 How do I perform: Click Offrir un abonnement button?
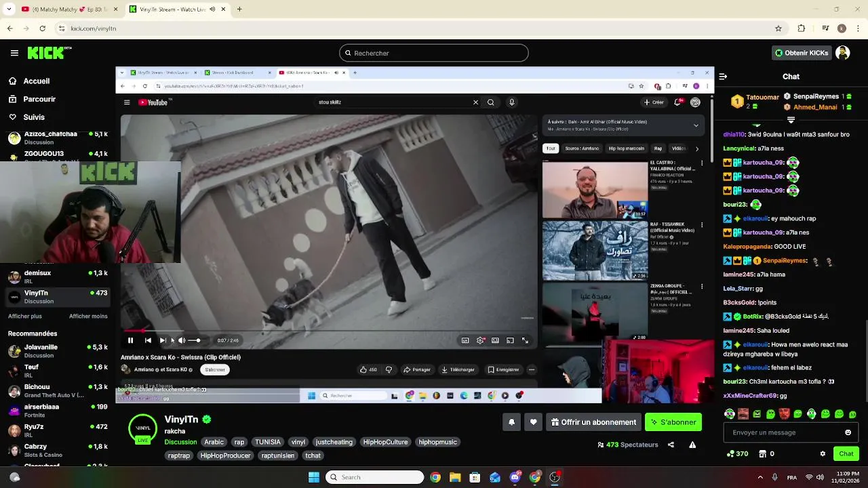594,422
